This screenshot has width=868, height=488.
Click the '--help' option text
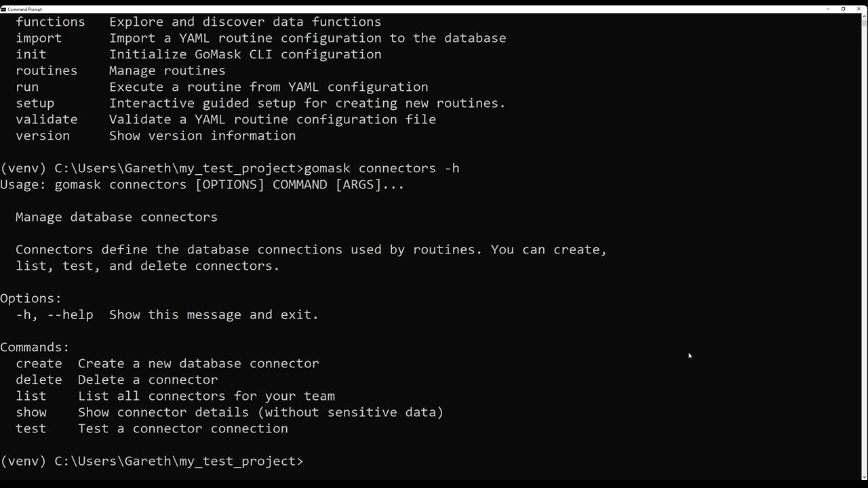pos(70,315)
